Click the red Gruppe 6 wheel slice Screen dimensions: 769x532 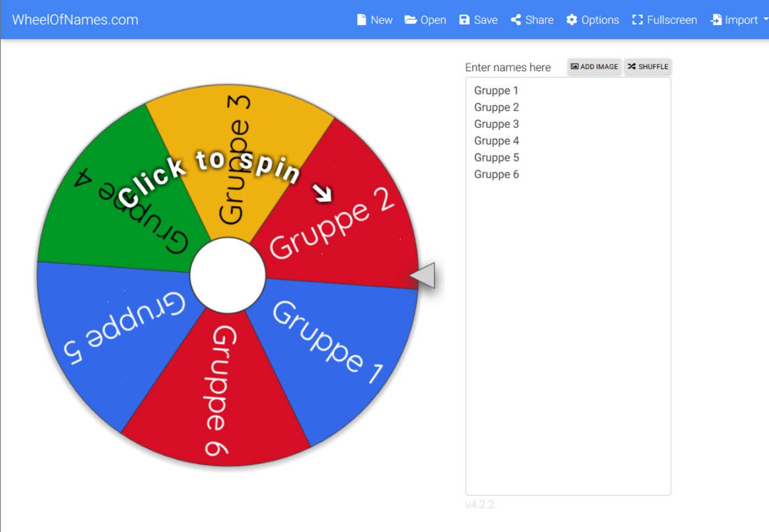(x=219, y=395)
